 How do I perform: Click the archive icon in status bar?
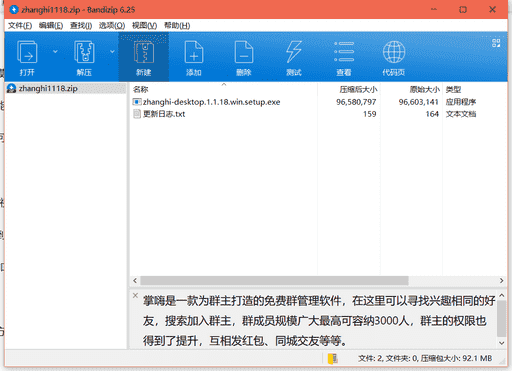click(x=333, y=359)
